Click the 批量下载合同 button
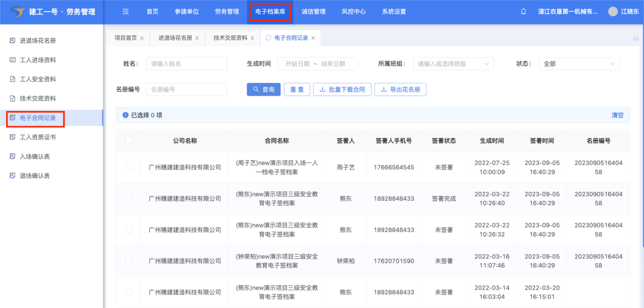Image resolution: width=644 pixels, height=308 pixels. (342, 89)
